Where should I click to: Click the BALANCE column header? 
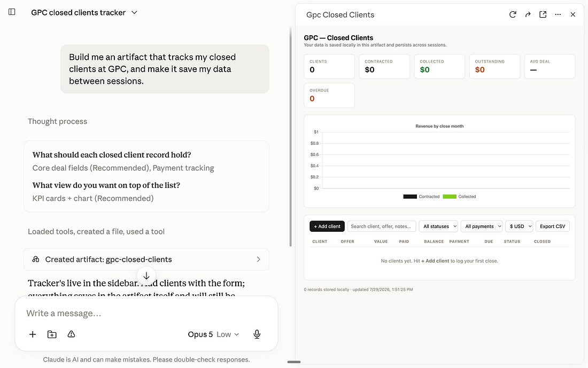(434, 242)
